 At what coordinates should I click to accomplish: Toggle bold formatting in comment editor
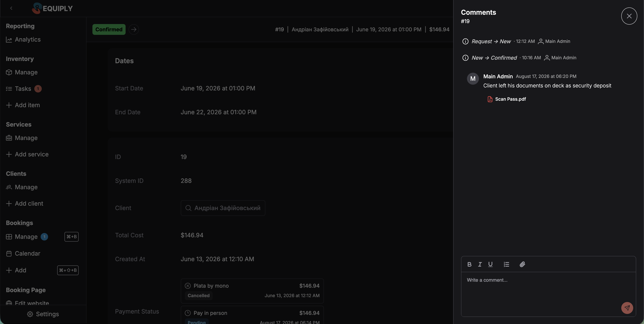pos(469,264)
